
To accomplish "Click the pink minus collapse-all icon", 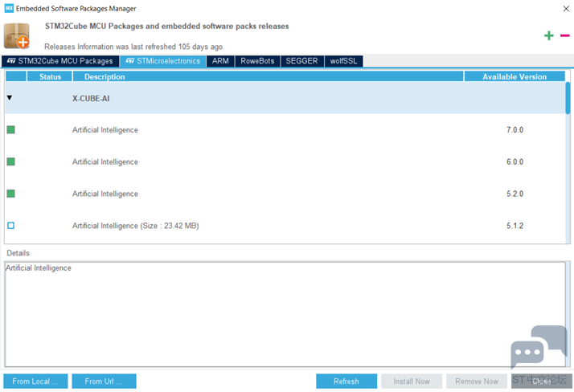I will tap(564, 35).
